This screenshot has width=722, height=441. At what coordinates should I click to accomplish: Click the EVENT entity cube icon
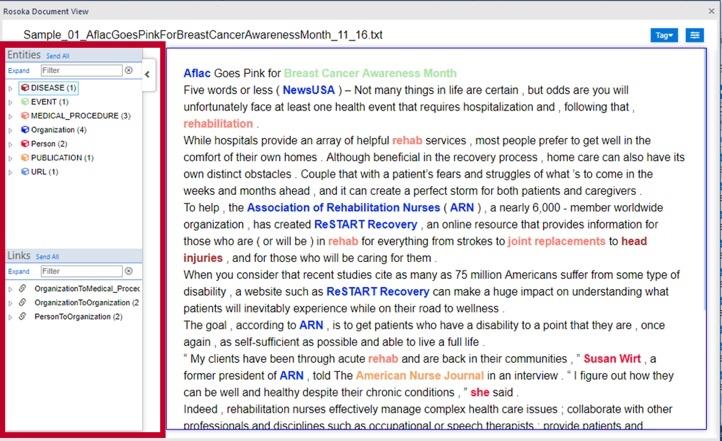point(24,102)
